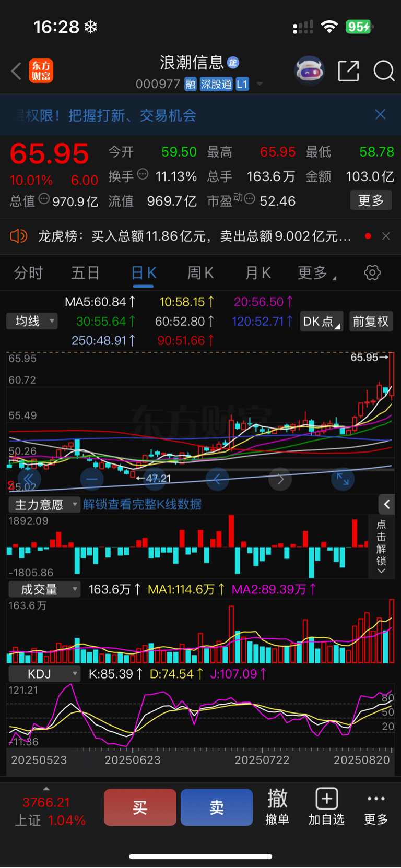Show 更多 quote details
This screenshot has height=868, width=401.
click(371, 200)
